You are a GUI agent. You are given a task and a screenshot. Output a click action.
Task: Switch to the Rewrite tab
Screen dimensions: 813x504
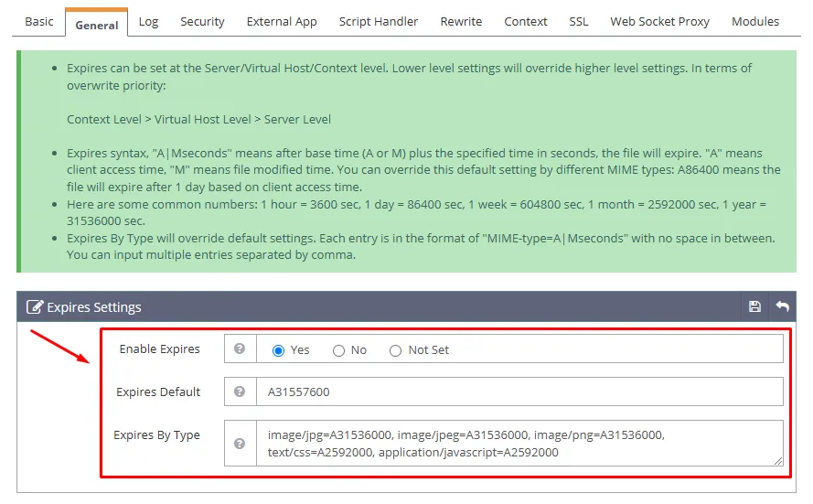click(x=461, y=21)
